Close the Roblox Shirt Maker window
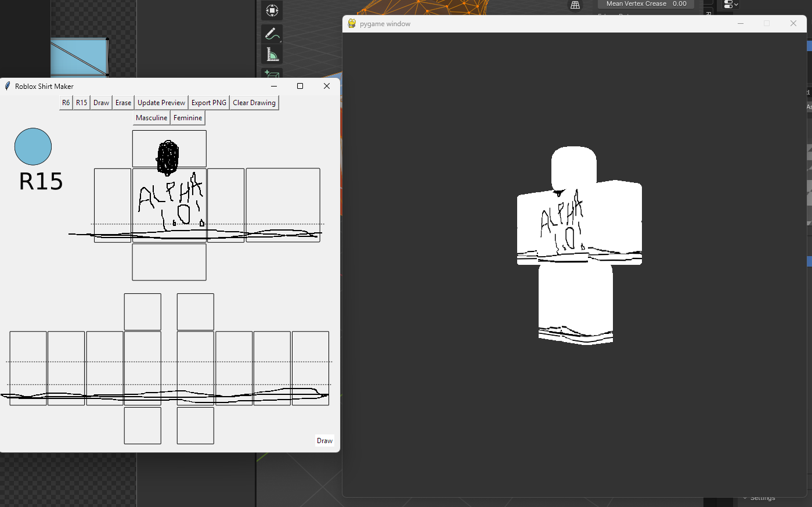 (x=327, y=86)
